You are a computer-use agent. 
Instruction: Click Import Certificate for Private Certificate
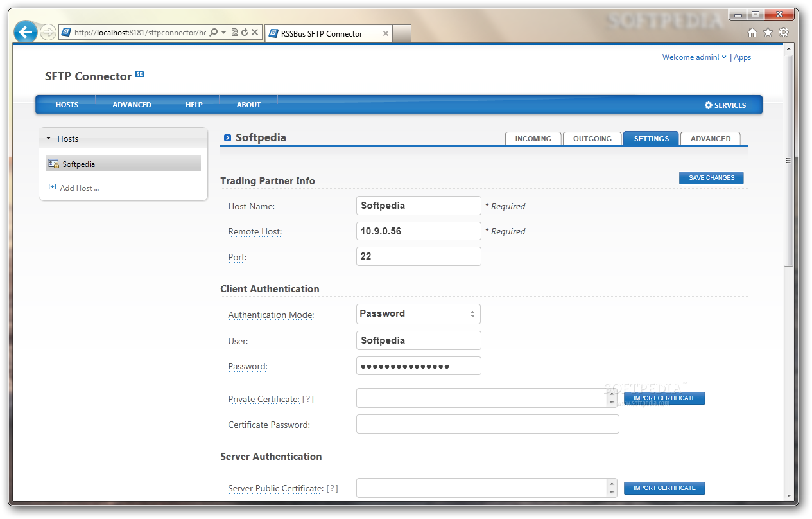coord(664,398)
